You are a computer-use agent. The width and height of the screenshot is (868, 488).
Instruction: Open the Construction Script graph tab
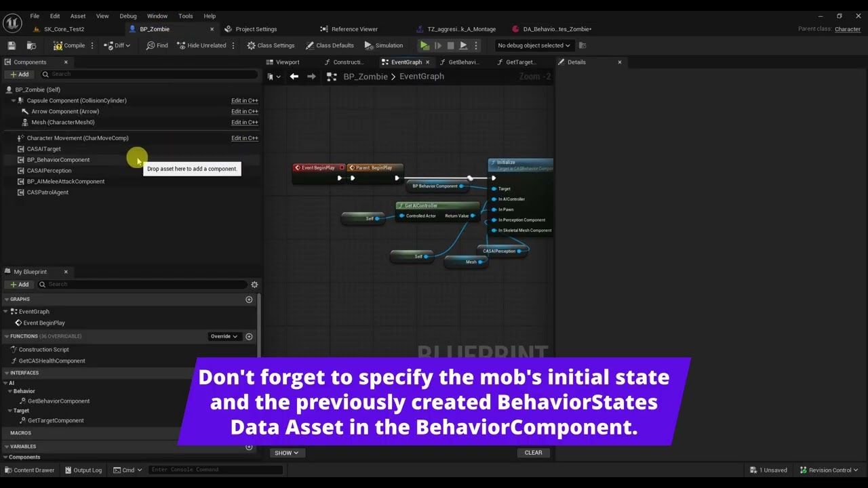click(349, 62)
